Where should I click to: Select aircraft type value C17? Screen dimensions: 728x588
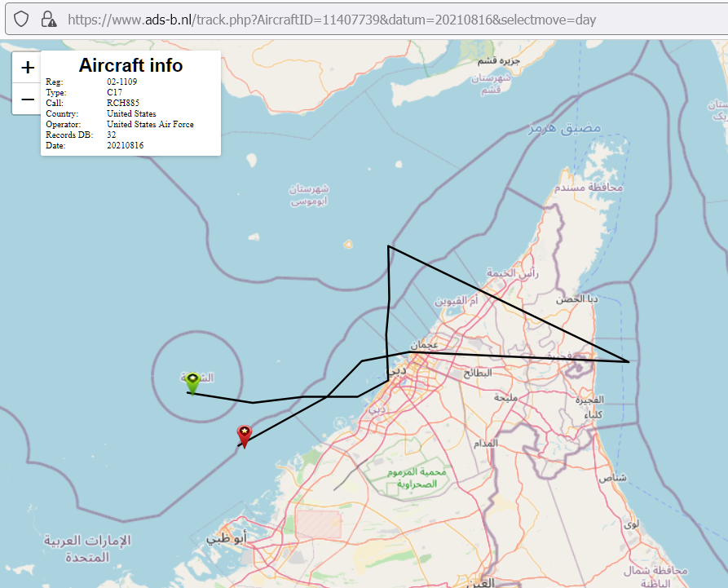[114, 92]
